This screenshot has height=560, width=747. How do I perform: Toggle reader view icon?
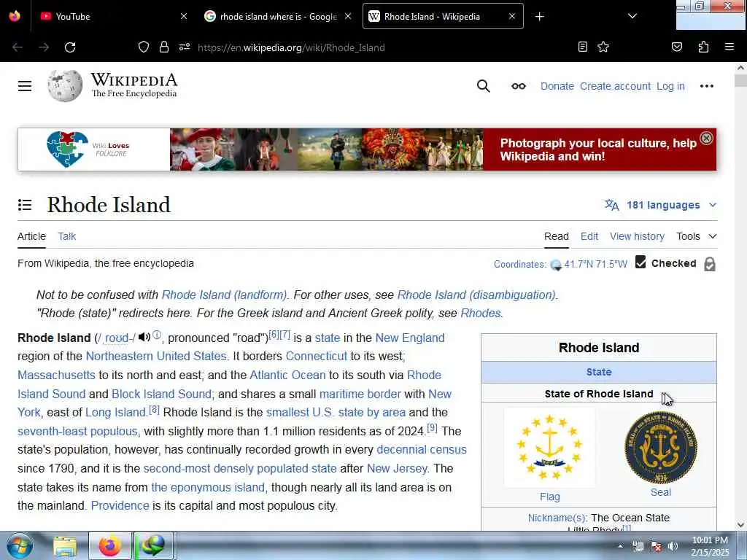pos(582,47)
